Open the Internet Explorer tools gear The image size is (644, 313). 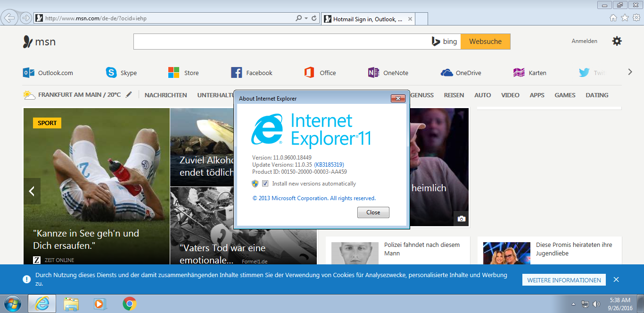point(636,18)
